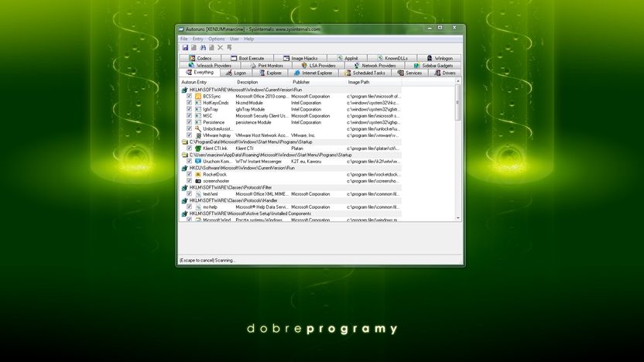The height and width of the screenshot is (362, 644).
Task: Click the registry icon beside the Protocols\Filter key
Action: (x=185, y=187)
